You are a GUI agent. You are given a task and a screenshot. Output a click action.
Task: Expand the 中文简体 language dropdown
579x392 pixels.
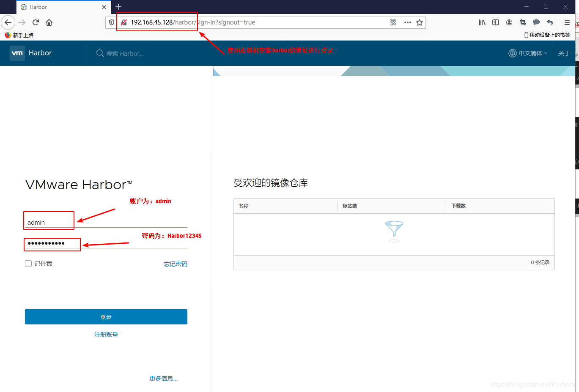pyautogui.click(x=533, y=53)
